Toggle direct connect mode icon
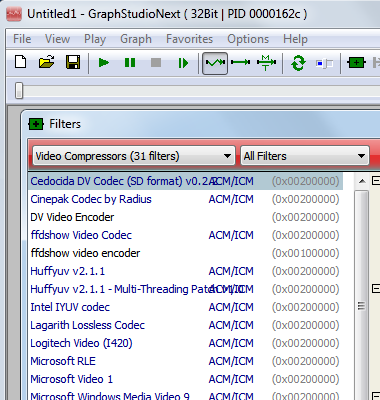 pyautogui.click(x=240, y=62)
